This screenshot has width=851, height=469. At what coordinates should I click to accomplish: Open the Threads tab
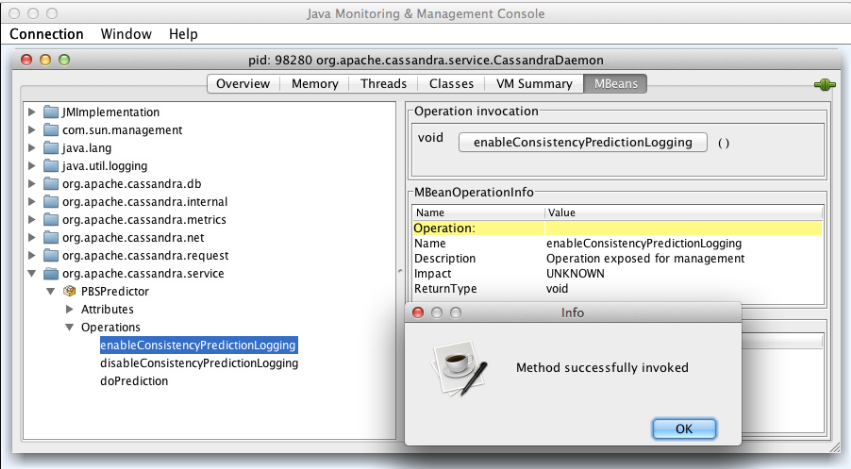(383, 84)
